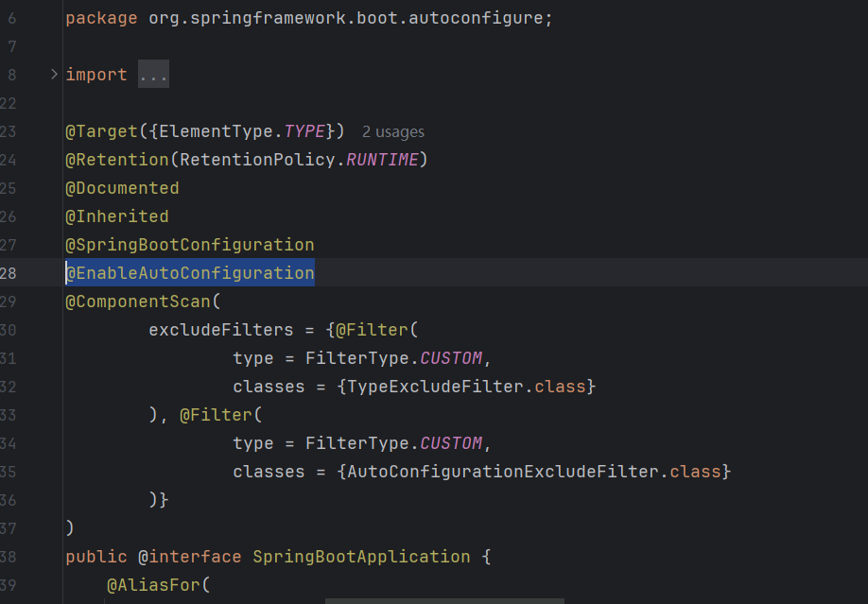The image size is (868, 604).
Task: Select the @SpringBootConfiguration annotation
Action: (189, 245)
